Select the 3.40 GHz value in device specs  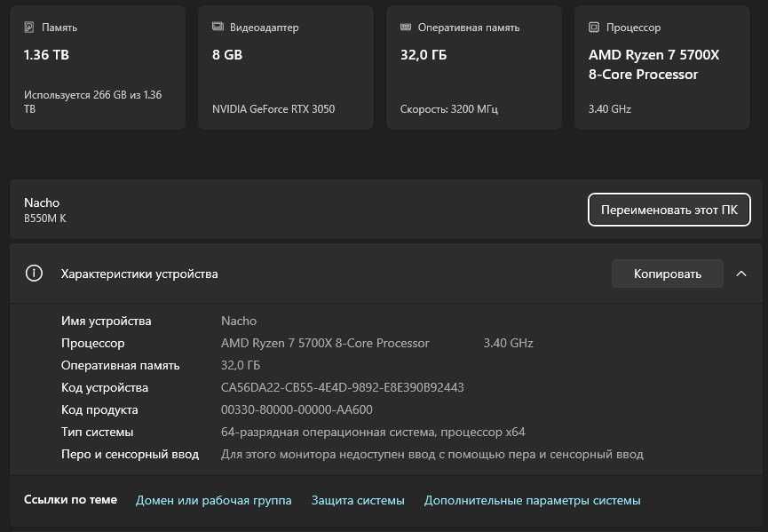(508, 343)
